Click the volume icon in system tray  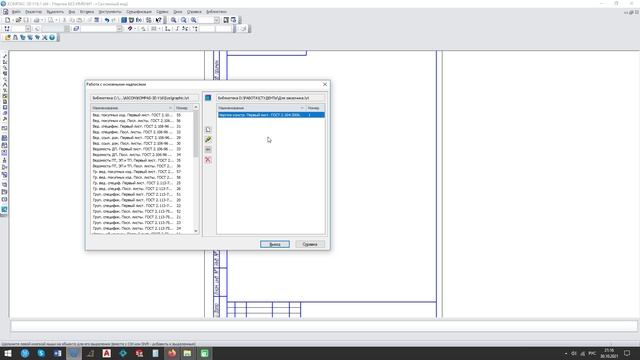[x=573, y=353]
